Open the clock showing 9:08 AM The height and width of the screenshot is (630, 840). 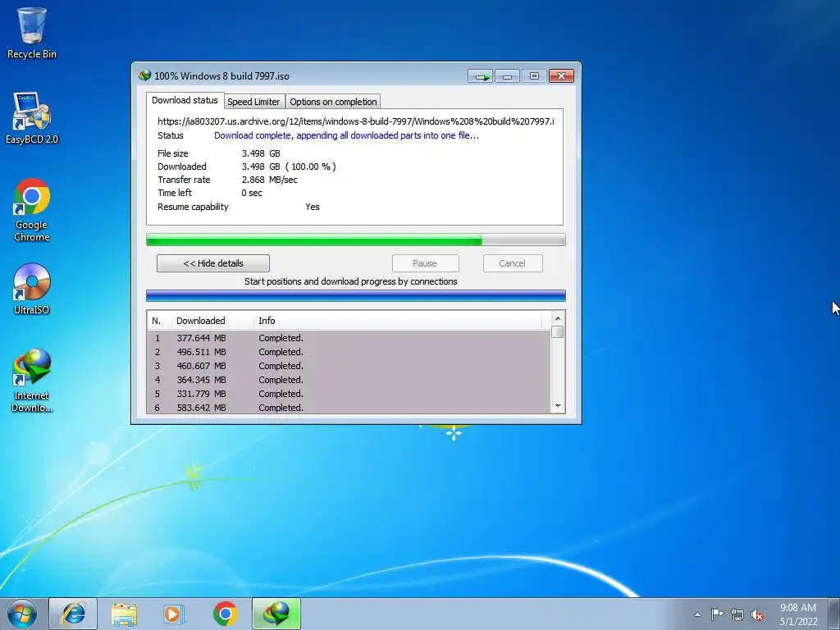click(798, 614)
